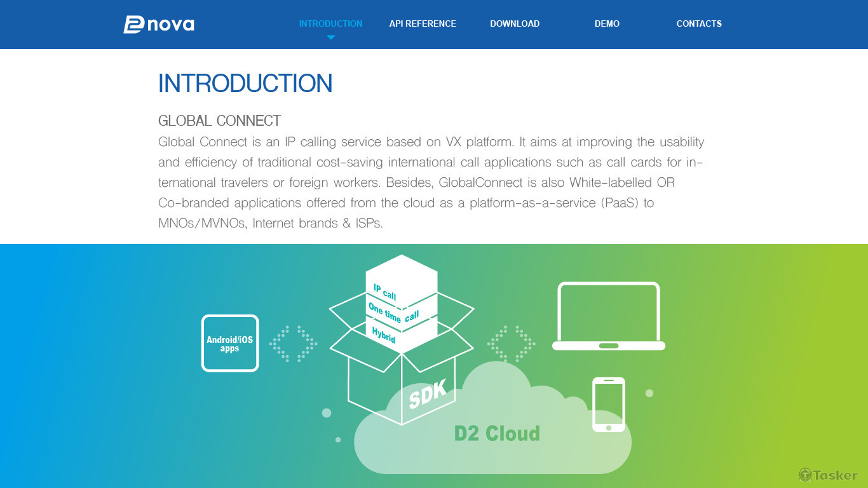Screen dimensions: 868x488
Task: Click the laptop icon in the diagram
Action: (x=609, y=316)
